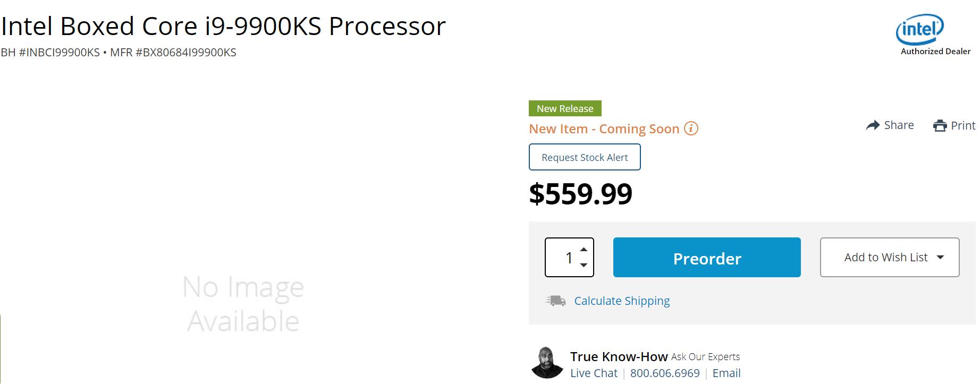Click the expert avatar photo
This screenshot has width=980, height=384.
pyautogui.click(x=547, y=363)
